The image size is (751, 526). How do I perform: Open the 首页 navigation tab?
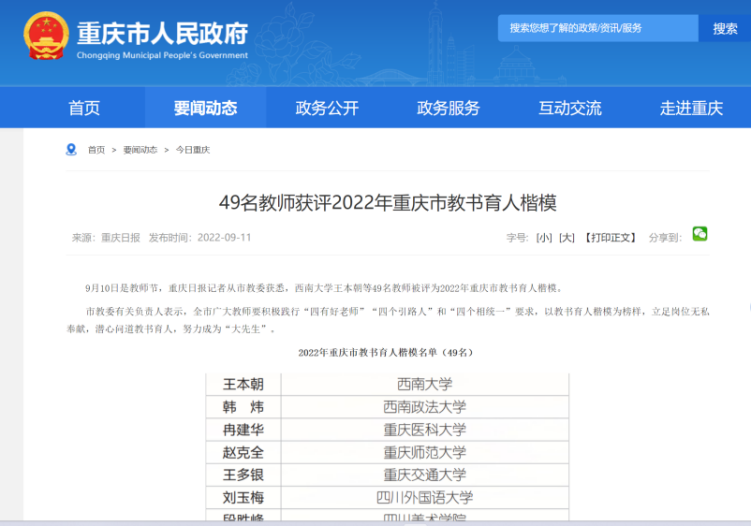click(x=84, y=108)
